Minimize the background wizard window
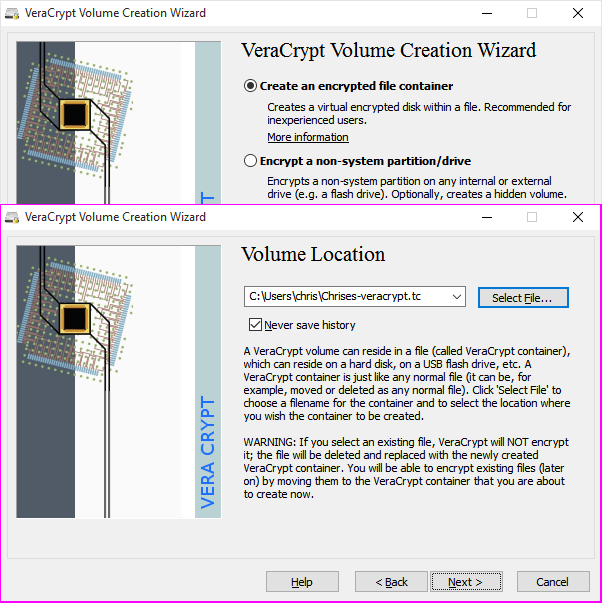Viewport: 602px width, 604px height. pos(486,14)
